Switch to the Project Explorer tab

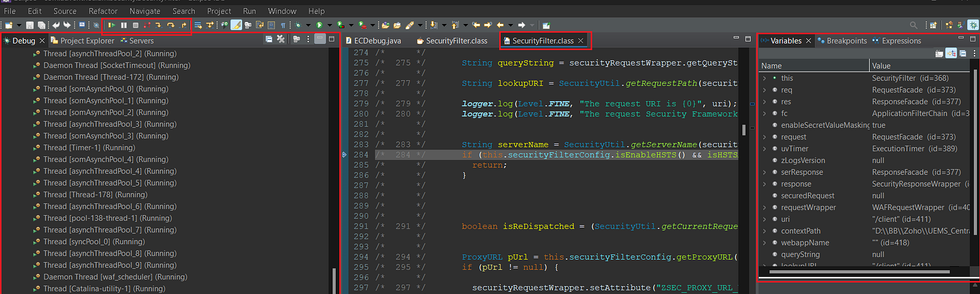[x=82, y=40]
